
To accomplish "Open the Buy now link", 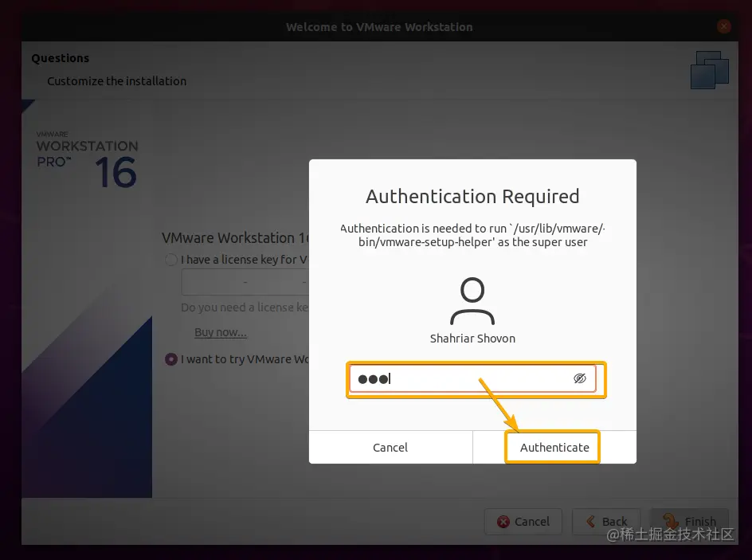I will (x=220, y=332).
